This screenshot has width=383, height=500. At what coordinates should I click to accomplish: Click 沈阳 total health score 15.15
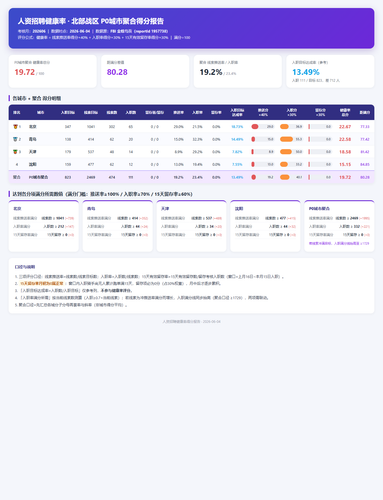345,164
